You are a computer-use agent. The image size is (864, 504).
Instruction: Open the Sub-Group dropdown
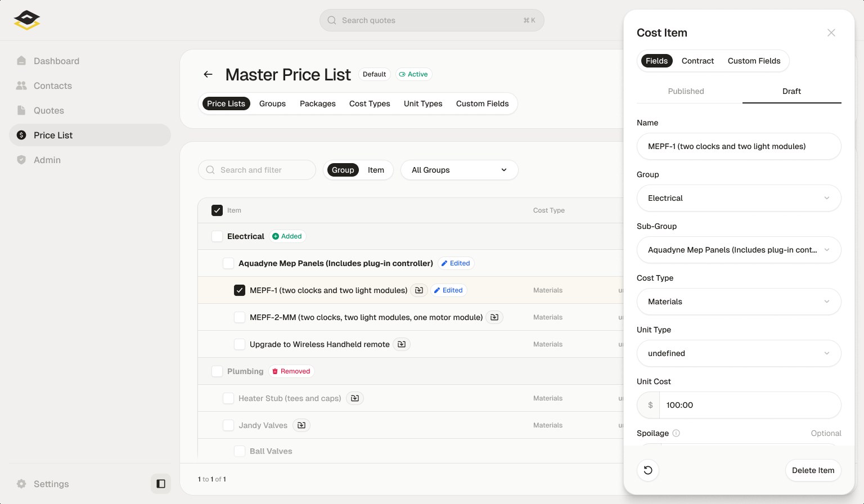[x=739, y=250]
